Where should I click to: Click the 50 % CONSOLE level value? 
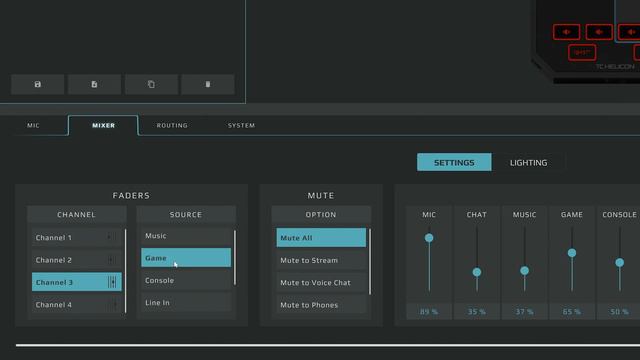(x=619, y=311)
